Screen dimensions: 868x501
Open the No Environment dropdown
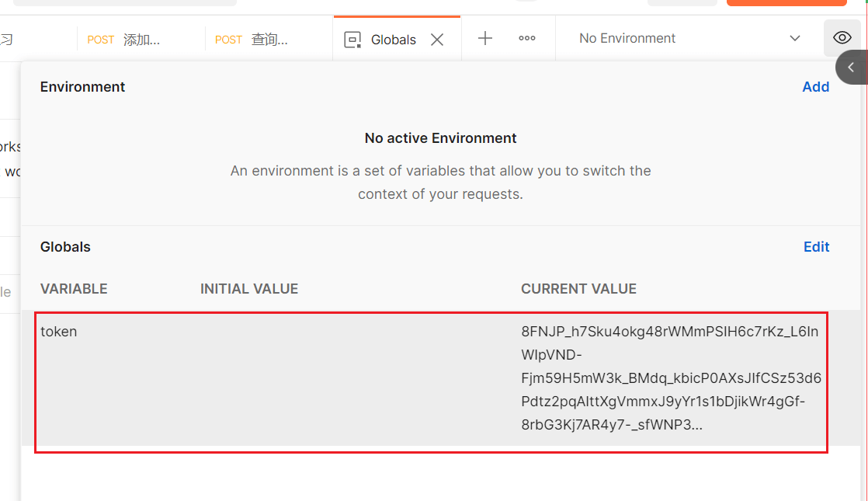coord(627,38)
